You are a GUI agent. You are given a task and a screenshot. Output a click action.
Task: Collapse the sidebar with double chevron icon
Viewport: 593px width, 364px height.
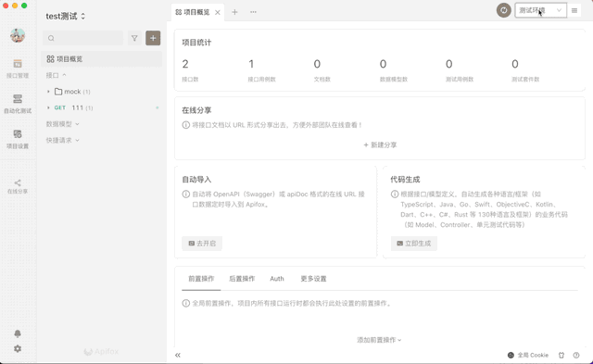[178, 355]
